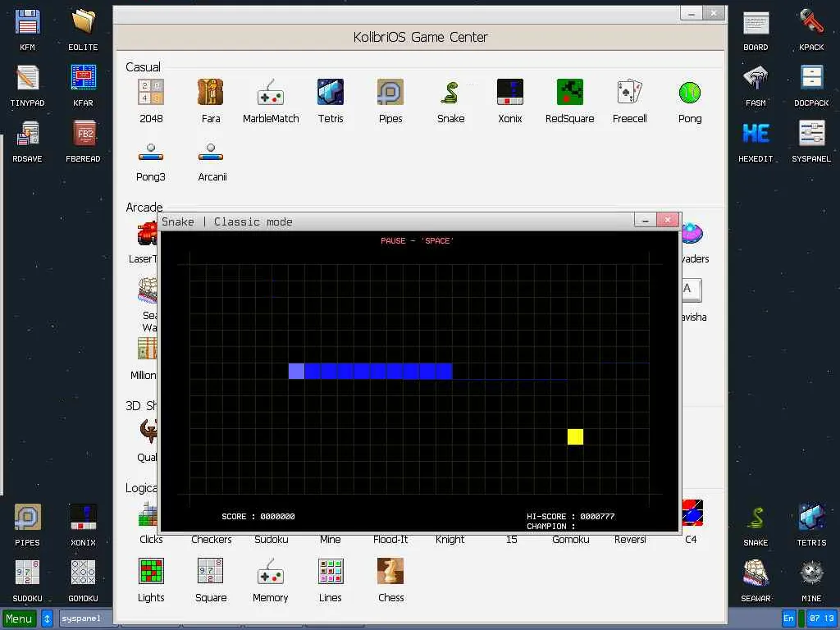The width and height of the screenshot is (840, 630).
Task: Open the 2048 game icon
Action: (151, 92)
